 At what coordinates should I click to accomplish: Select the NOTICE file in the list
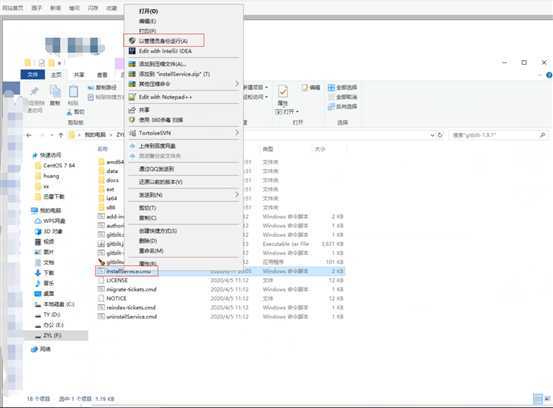(113, 298)
